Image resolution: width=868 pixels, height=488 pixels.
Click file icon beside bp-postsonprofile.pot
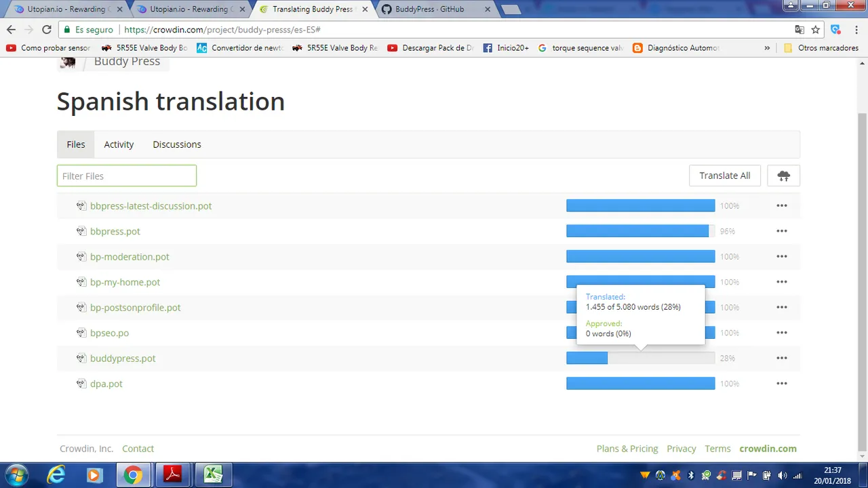pyautogui.click(x=81, y=308)
